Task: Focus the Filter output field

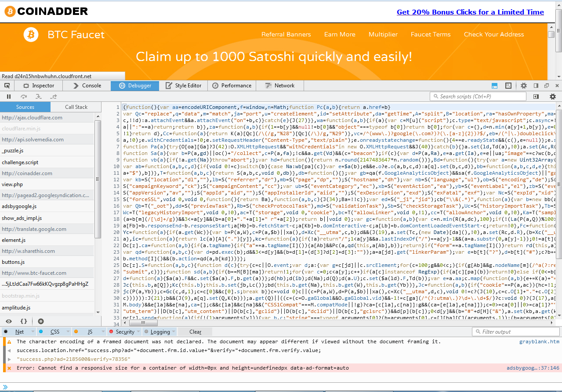Action: coord(516,332)
